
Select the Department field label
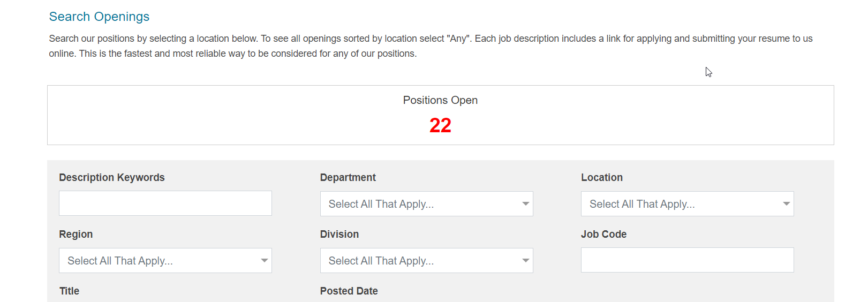(348, 178)
